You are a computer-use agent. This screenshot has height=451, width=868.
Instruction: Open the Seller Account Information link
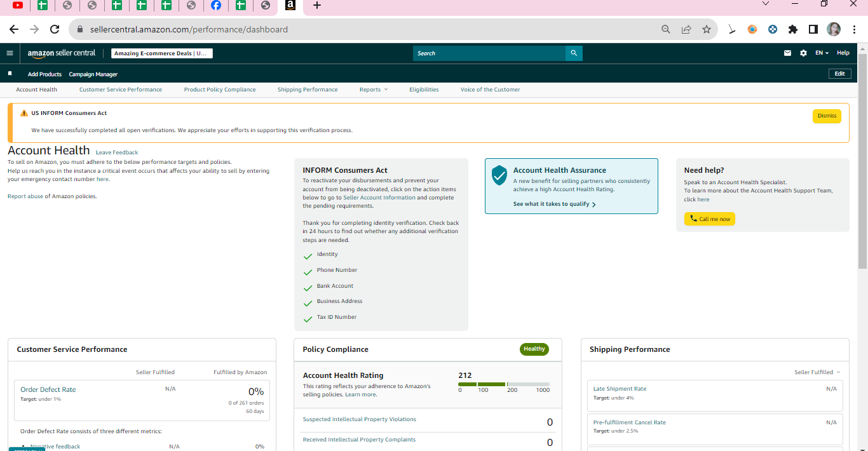point(379,198)
